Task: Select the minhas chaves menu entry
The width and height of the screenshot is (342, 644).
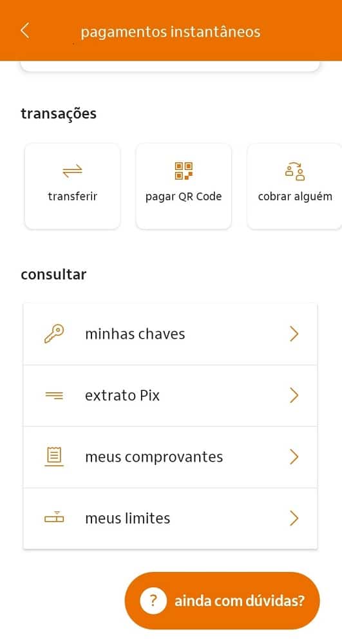Action: coord(170,334)
